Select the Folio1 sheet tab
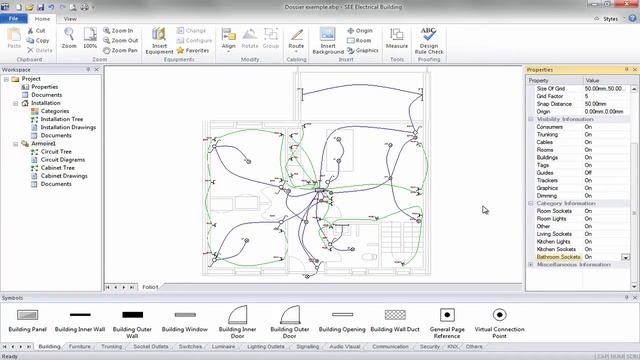 pyautogui.click(x=150, y=287)
